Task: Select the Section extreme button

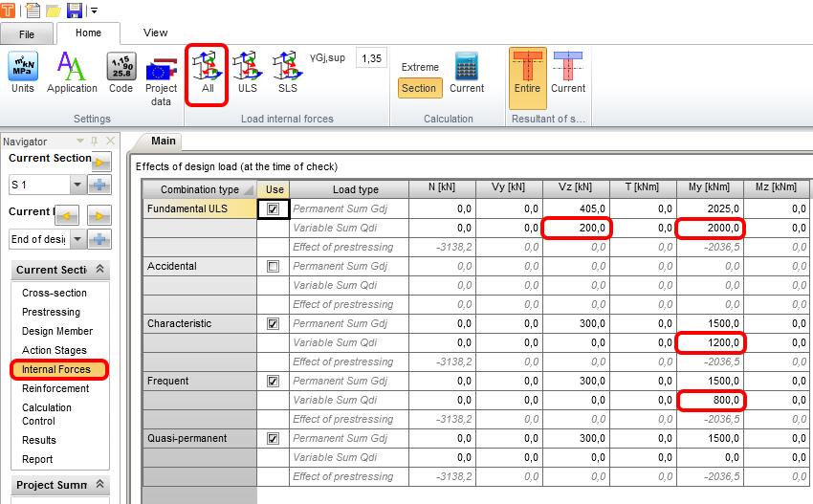Action: coord(419,88)
